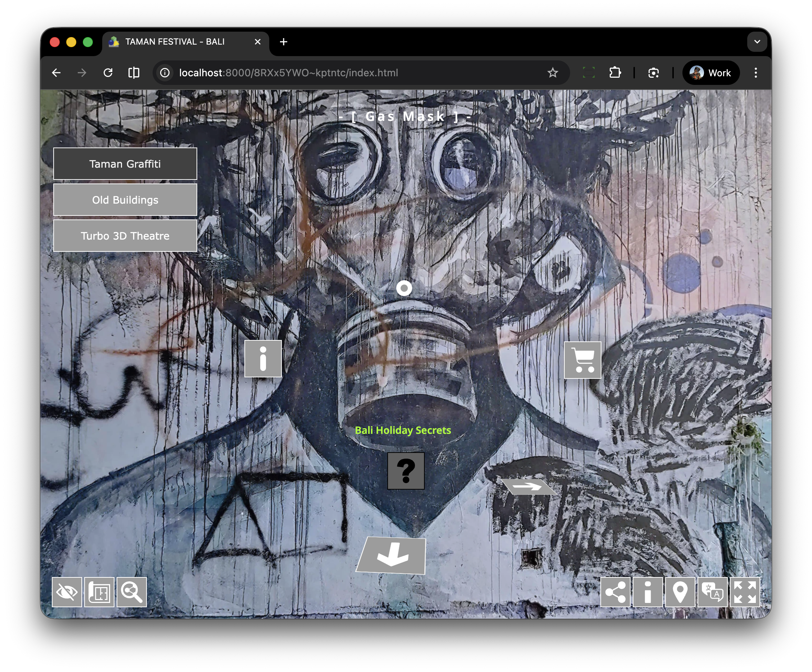
Task: Click the question mark hotspot
Action: pyautogui.click(x=406, y=471)
